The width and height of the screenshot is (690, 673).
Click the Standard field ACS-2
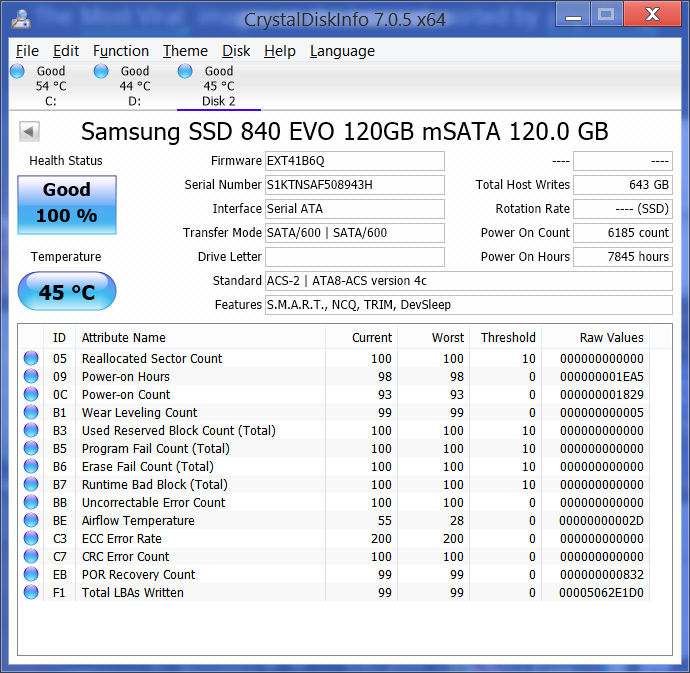click(x=469, y=281)
